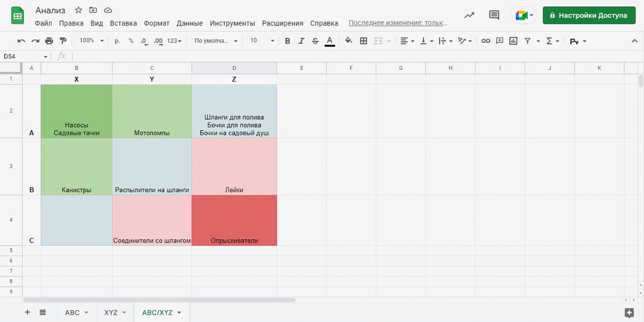Open the Последнее изменение link
Image resolution: width=644 pixels, height=322 pixels.
[x=398, y=23]
